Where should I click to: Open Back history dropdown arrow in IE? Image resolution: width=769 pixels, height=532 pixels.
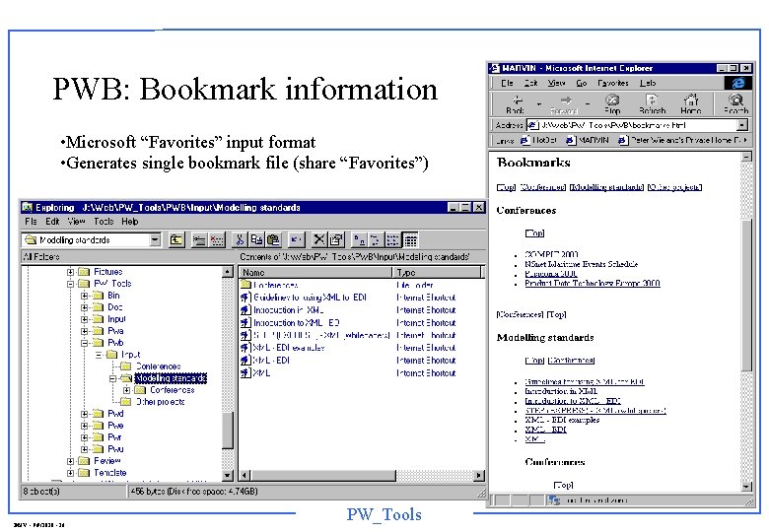(539, 103)
